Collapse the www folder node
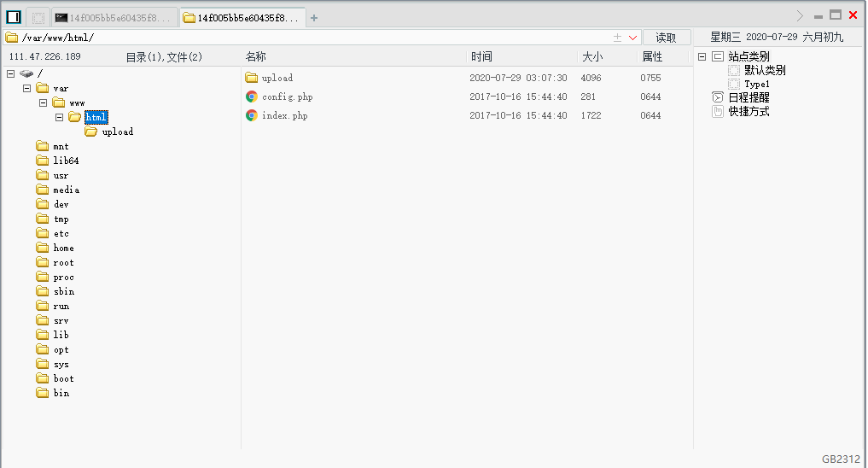 (43, 102)
